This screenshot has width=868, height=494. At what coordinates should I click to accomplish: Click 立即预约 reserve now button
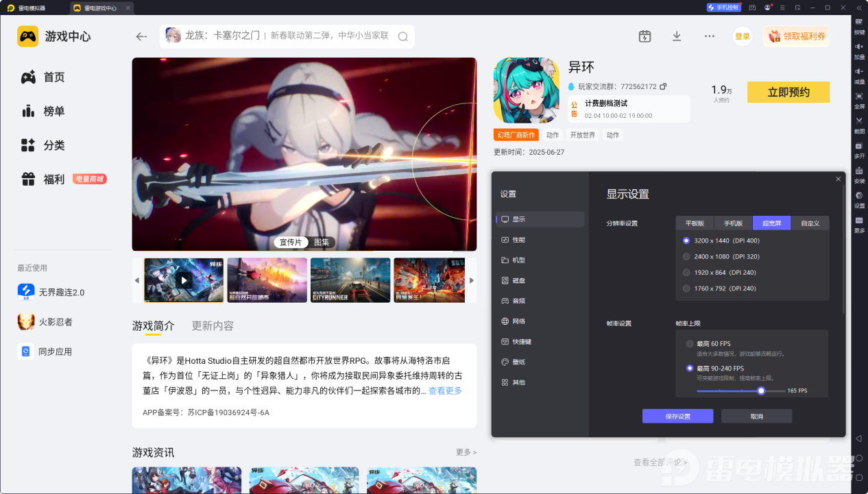click(x=788, y=92)
